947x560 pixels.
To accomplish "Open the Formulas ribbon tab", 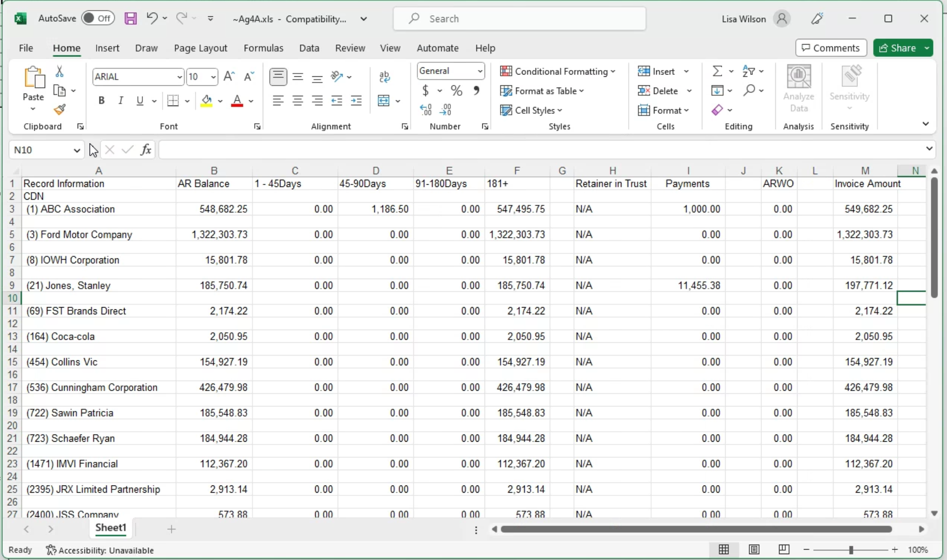I will (263, 48).
